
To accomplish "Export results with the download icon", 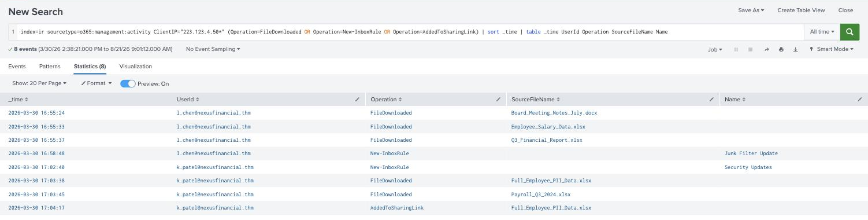I will click(796, 50).
